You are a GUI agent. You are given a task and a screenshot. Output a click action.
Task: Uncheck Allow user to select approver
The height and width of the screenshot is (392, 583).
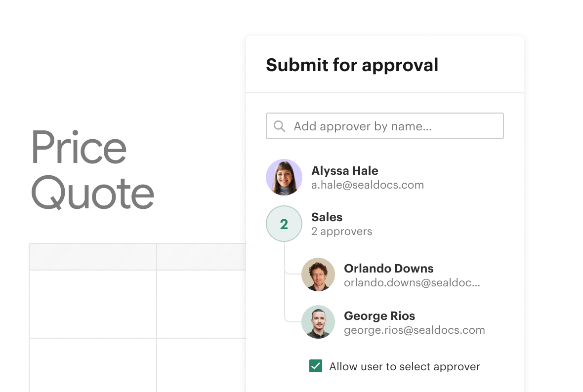tap(316, 366)
